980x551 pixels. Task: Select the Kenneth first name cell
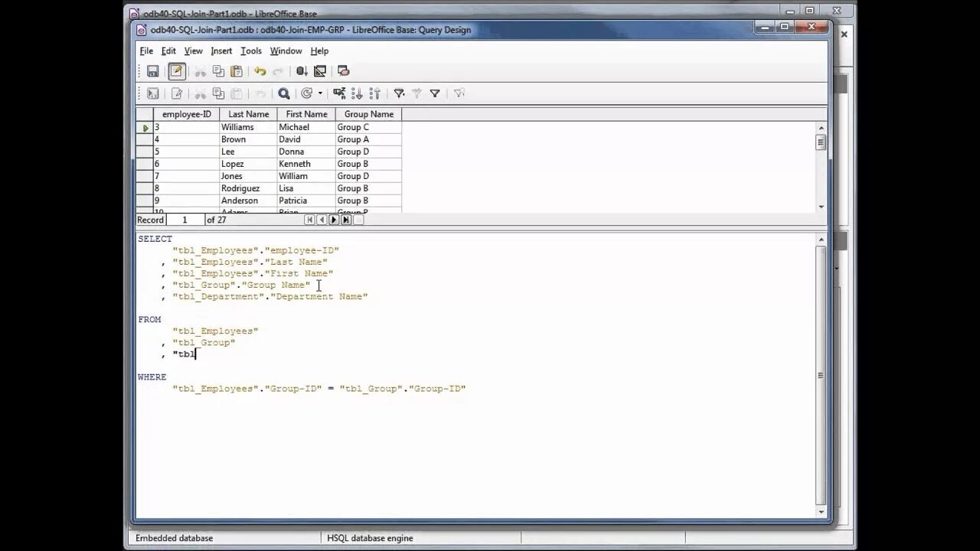[x=306, y=164]
